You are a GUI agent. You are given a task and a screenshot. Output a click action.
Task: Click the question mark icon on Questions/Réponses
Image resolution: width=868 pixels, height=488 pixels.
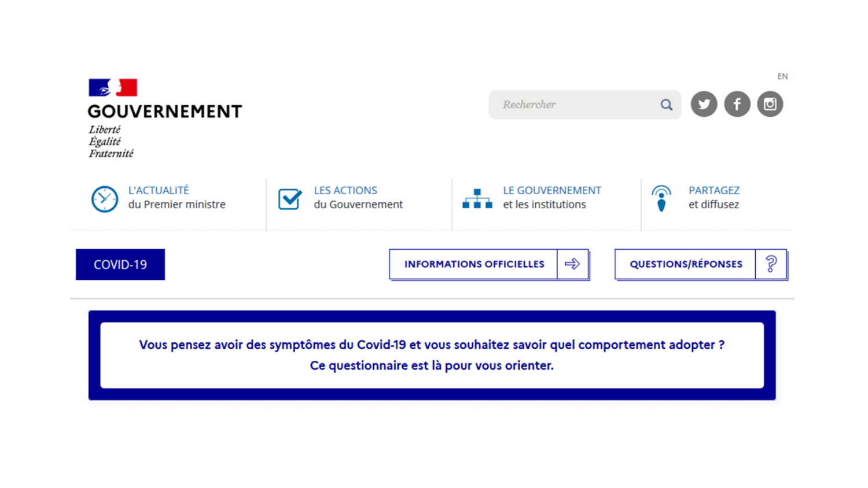[771, 264]
